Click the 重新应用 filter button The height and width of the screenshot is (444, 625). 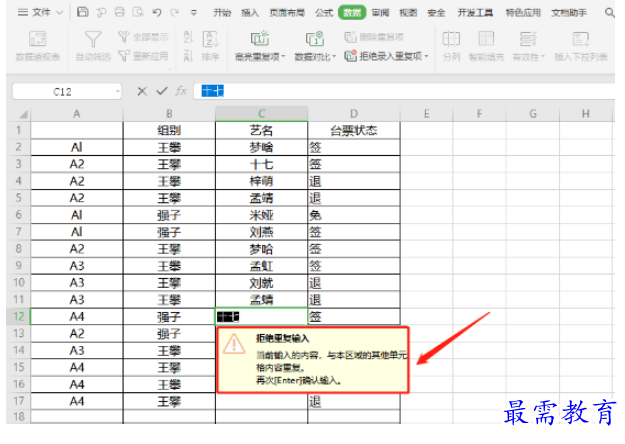pos(143,56)
